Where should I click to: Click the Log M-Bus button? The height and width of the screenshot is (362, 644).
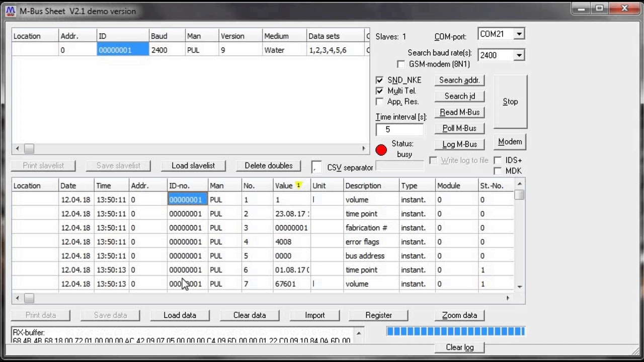(459, 144)
